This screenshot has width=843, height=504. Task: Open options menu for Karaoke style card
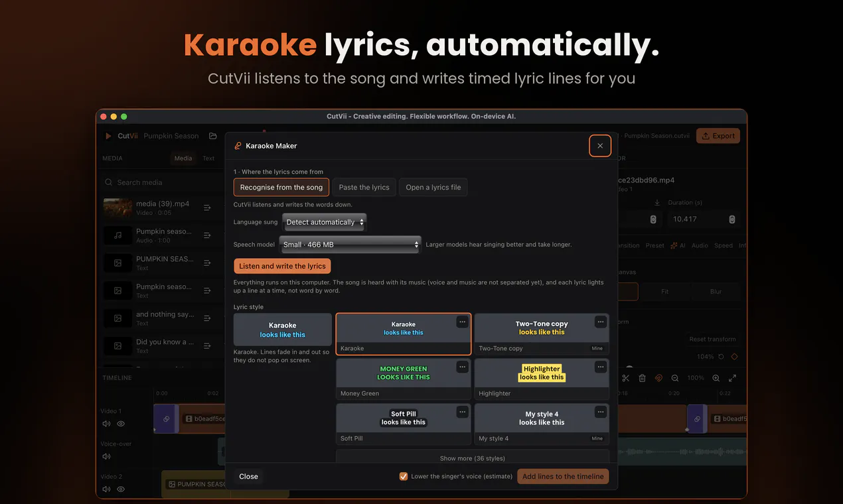[x=462, y=322]
